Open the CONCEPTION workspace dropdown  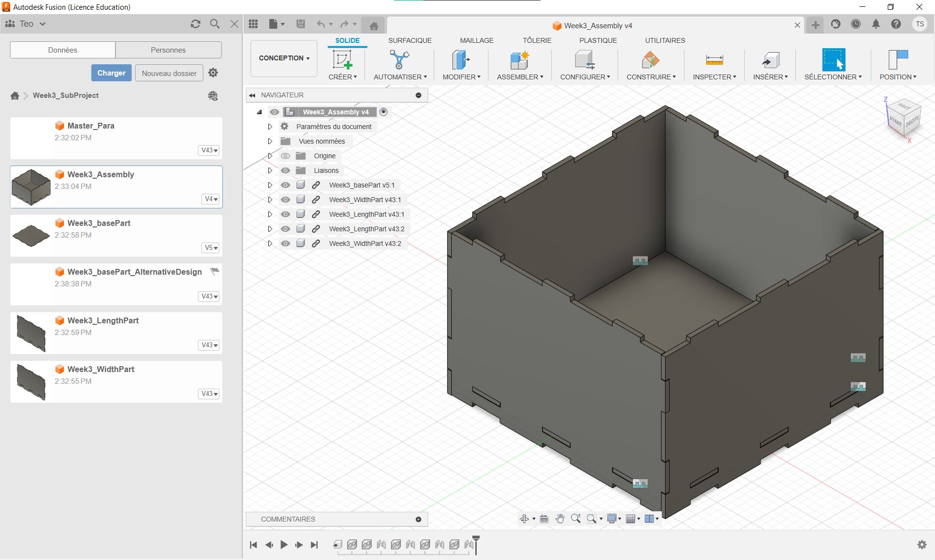click(284, 58)
